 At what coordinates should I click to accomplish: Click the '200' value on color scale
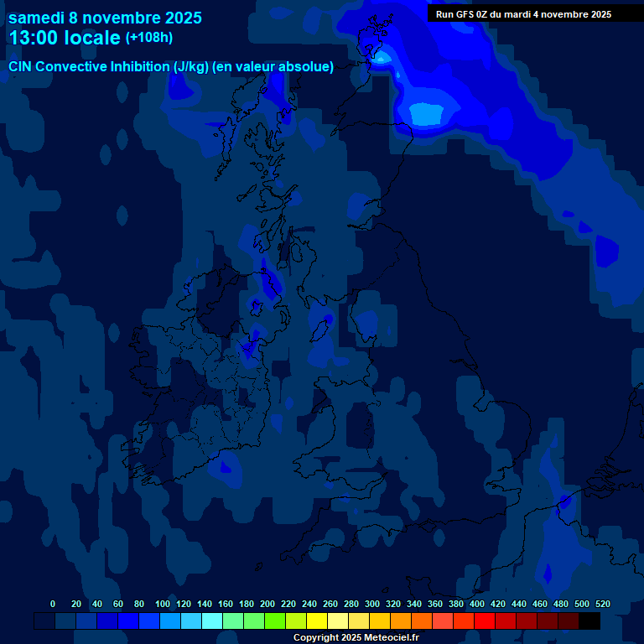(x=267, y=604)
